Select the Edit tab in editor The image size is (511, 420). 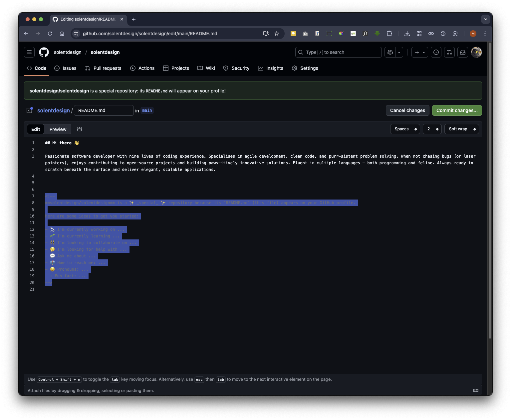[36, 129]
